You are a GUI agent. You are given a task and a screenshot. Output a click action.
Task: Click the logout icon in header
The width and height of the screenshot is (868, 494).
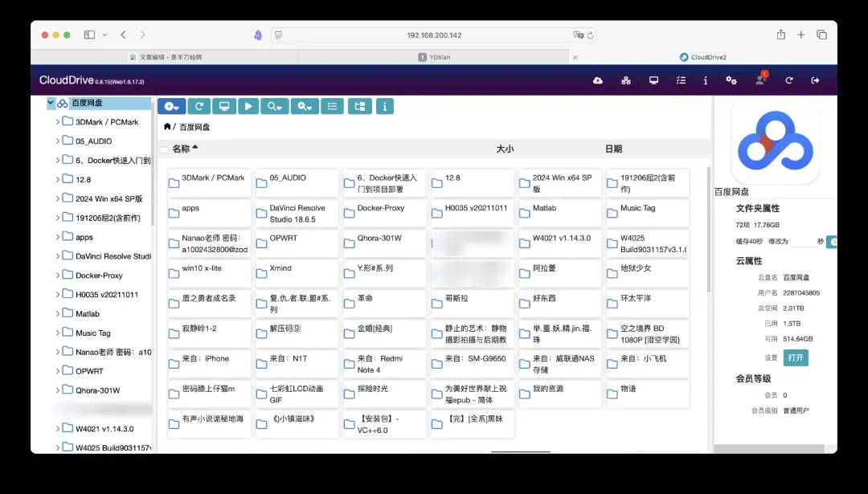(815, 80)
